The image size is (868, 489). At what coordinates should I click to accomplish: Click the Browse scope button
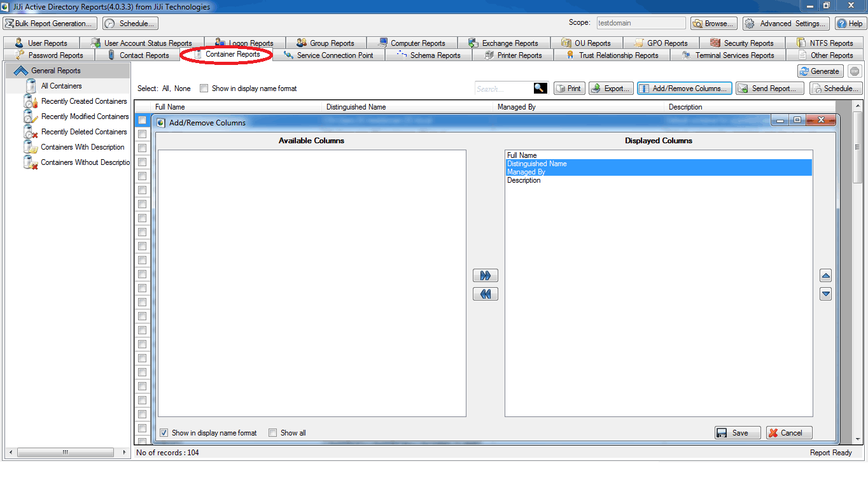[713, 24]
